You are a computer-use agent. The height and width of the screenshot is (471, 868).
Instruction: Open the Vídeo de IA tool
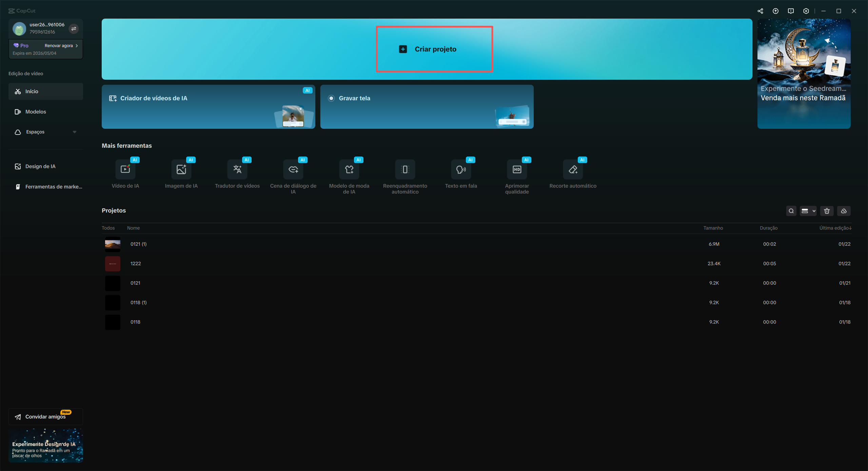point(125,169)
